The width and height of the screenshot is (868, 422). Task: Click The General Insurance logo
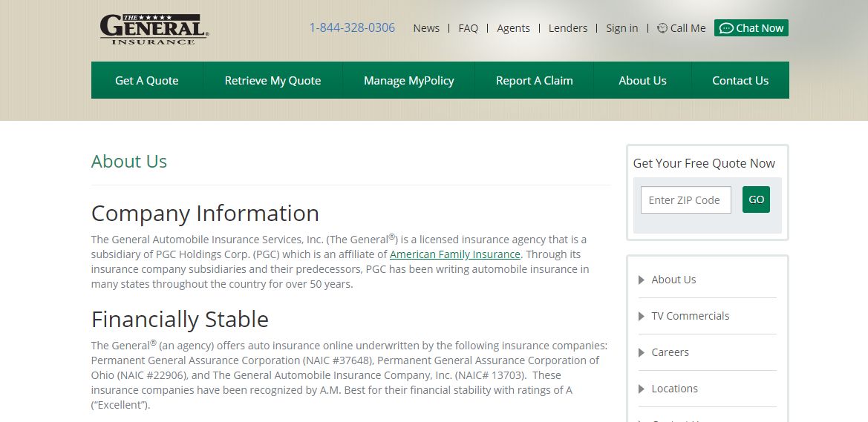click(154, 29)
